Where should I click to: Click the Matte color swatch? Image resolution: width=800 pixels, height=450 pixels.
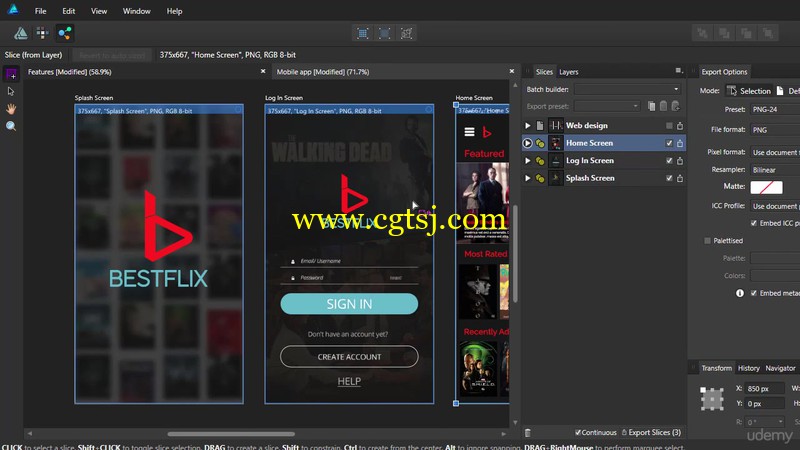click(766, 187)
